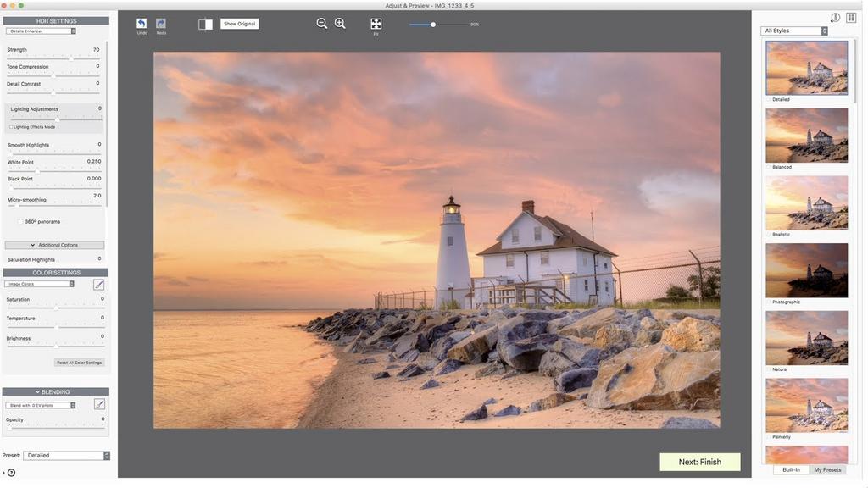
Task: Click the zoom in magnifier
Action: coord(340,23)
